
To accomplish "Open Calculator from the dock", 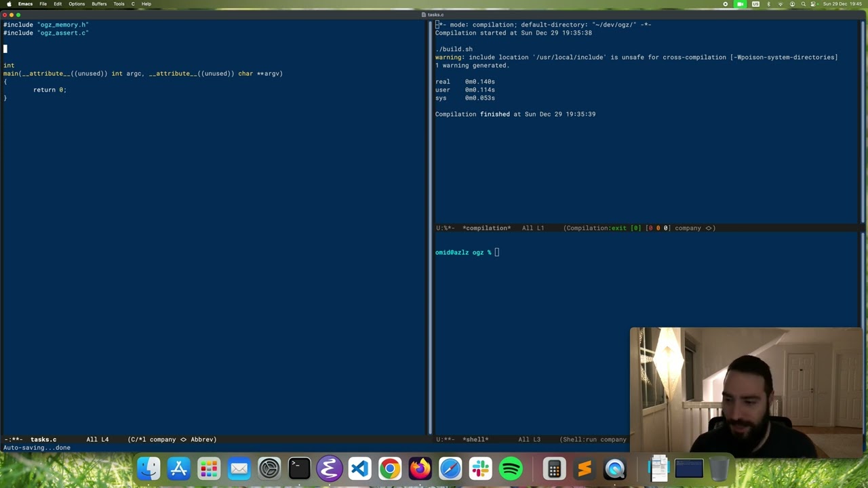I will [554, 468].
